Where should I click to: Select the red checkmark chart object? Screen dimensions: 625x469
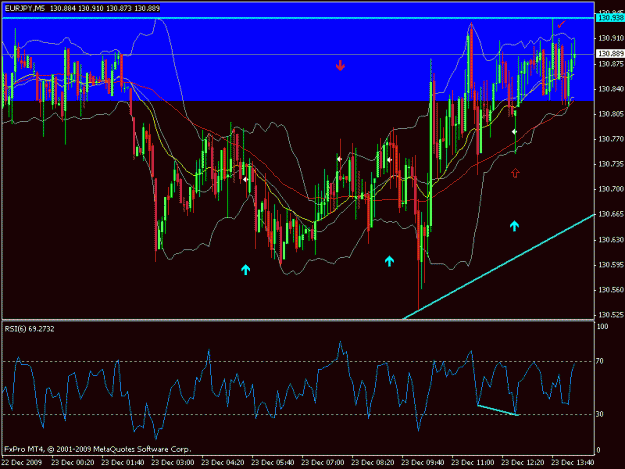[x=562, y=24]
